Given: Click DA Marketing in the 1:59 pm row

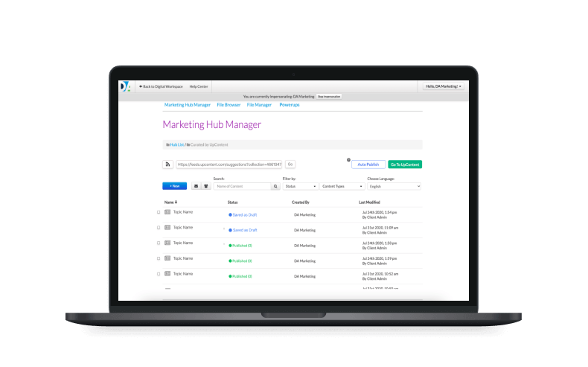Looking at the screenshot, I should pyautogui.click(x=305, y=261).
